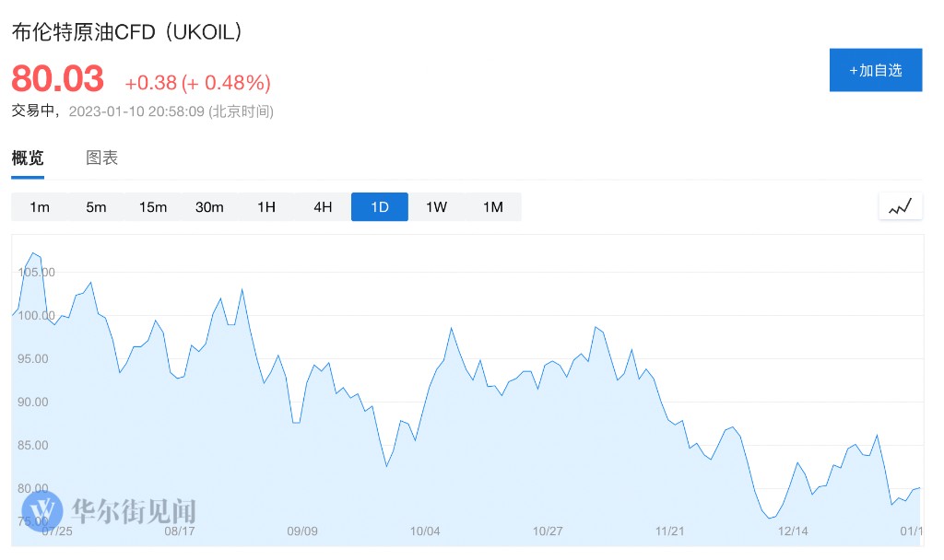Open the 图表 chart tab
944x560 pixels.
102,157
